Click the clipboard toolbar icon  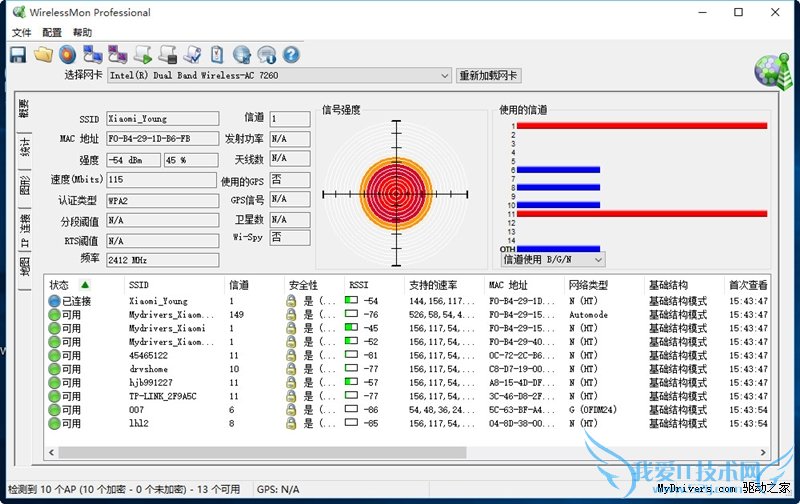[217, 55]
